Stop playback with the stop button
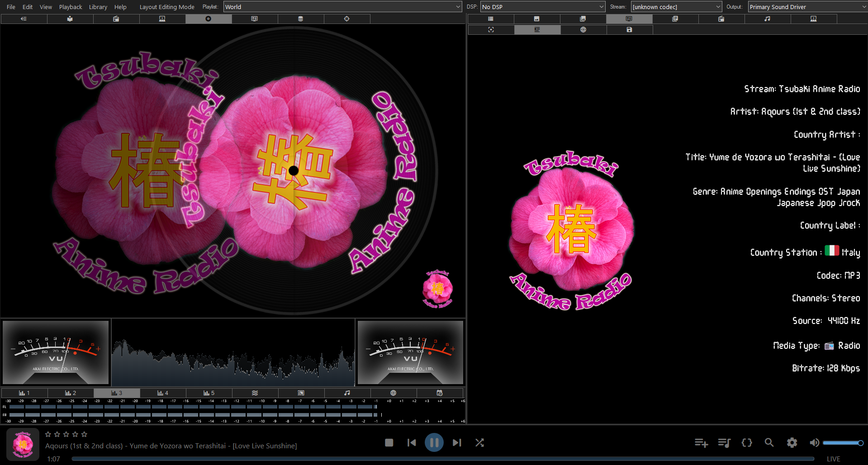The image size is (868, 465). (x=389, y=443)
